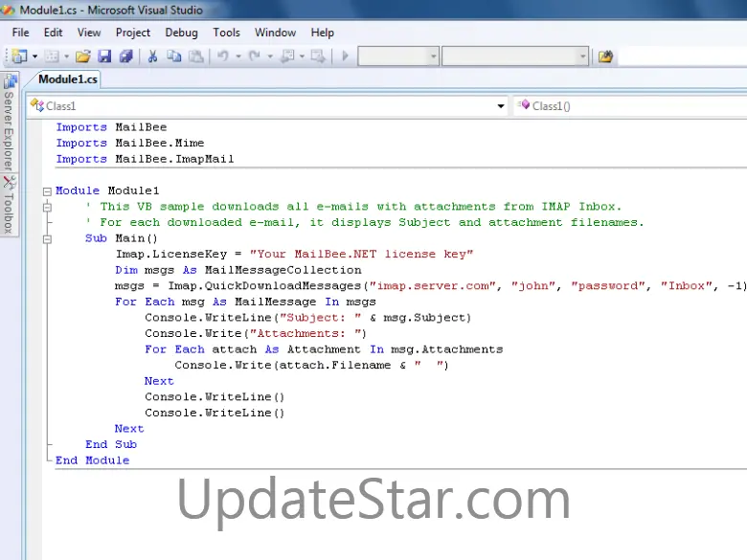Collapse the Sub Main() code block

47,239
